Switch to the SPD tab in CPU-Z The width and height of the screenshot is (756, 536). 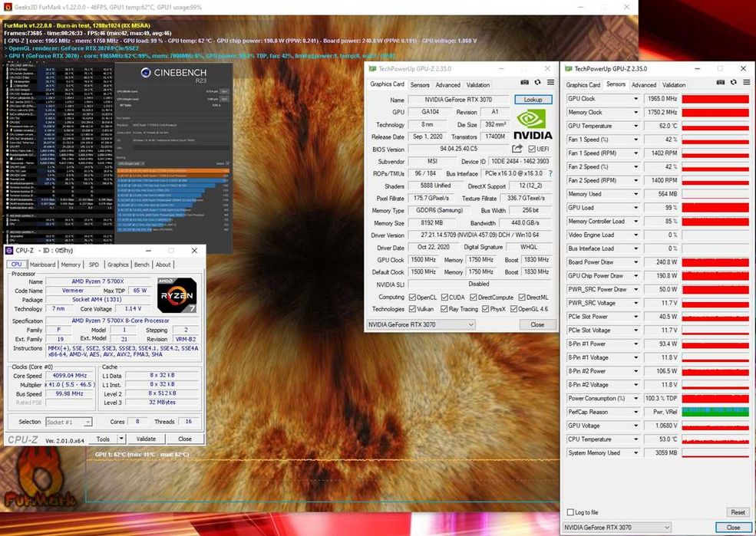(x=94, y=265)
